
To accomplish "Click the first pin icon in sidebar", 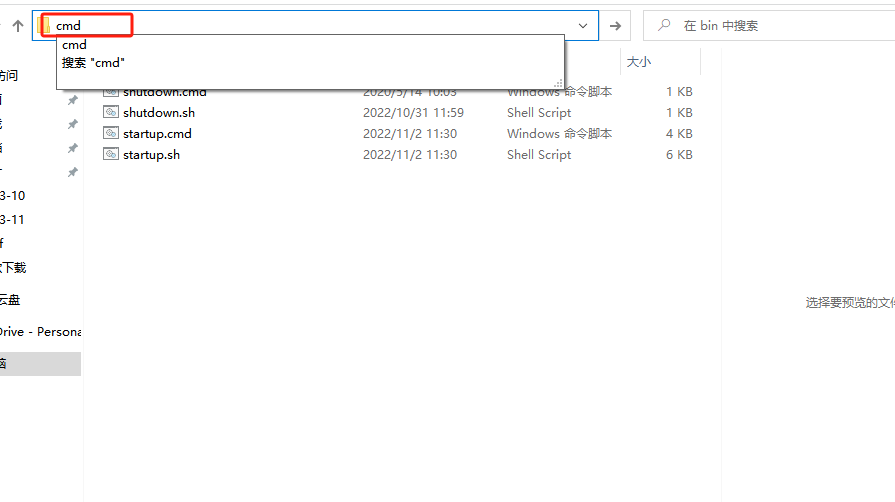I will [x=72, y=101].
